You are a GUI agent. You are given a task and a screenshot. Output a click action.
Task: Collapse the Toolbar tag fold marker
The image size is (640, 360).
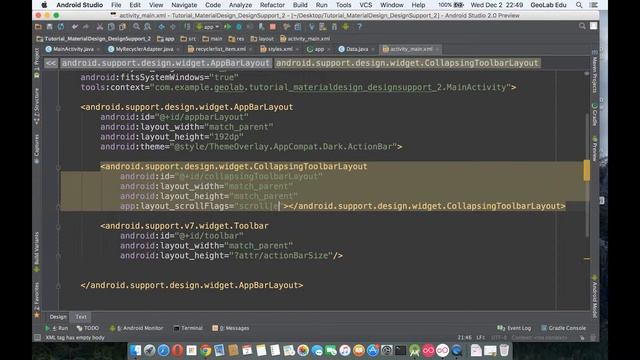pos(58,227)
